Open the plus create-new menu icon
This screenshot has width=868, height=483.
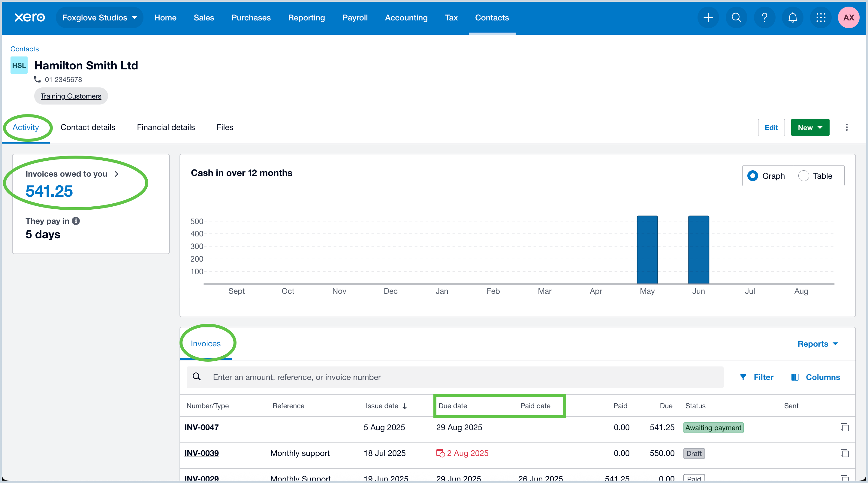pos(708,17)
